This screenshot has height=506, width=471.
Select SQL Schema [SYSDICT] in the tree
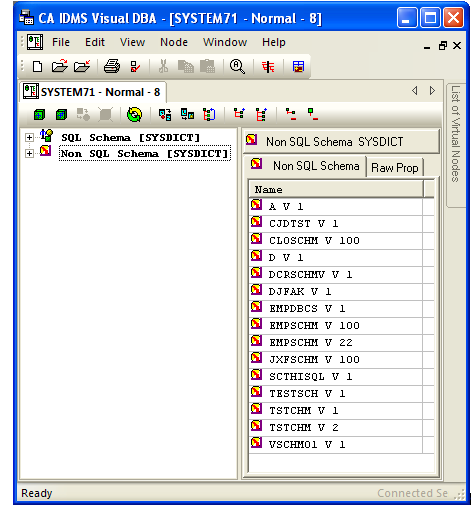coord(130,137)
